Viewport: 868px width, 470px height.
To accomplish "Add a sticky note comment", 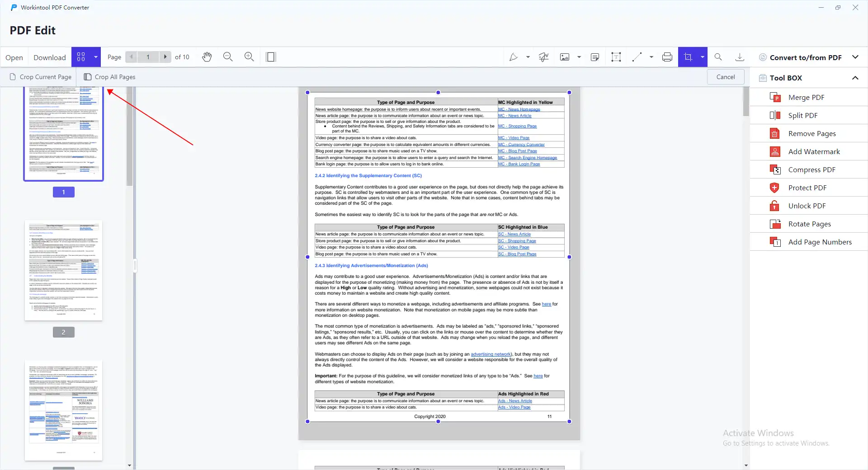I will (595, 57).
